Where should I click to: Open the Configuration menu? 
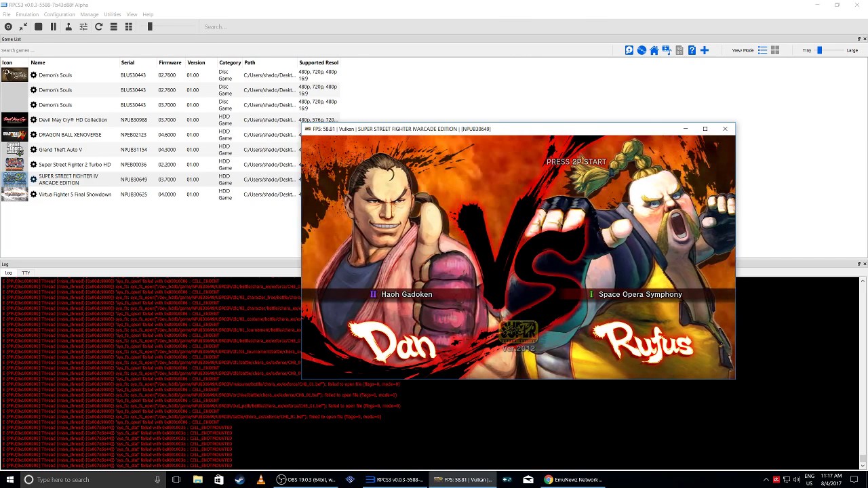coord(59,14)
